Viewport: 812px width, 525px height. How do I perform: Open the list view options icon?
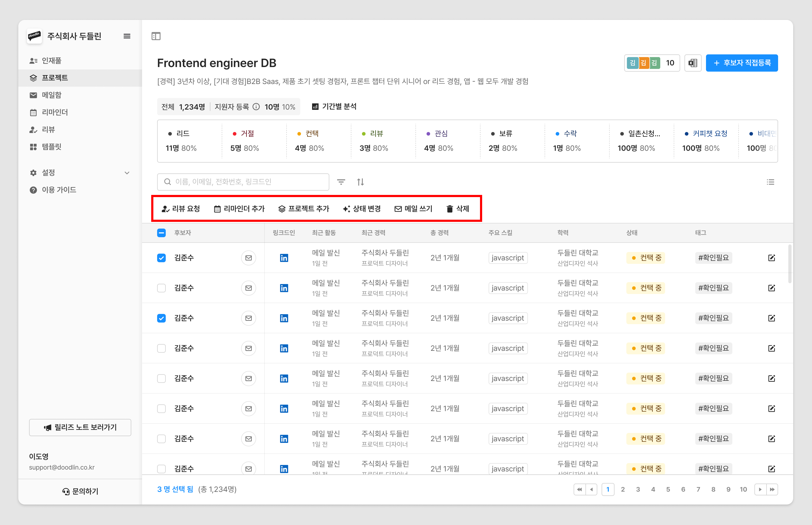pos(770,182)
